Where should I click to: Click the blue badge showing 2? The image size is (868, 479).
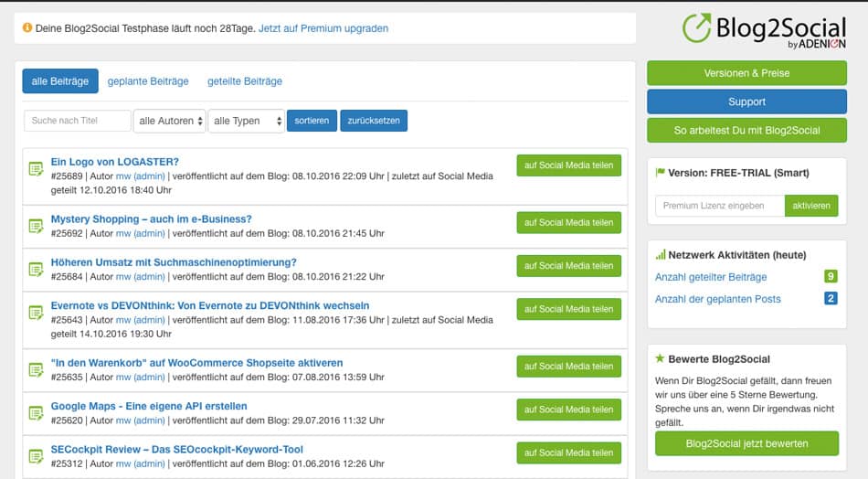pos(831,299)
